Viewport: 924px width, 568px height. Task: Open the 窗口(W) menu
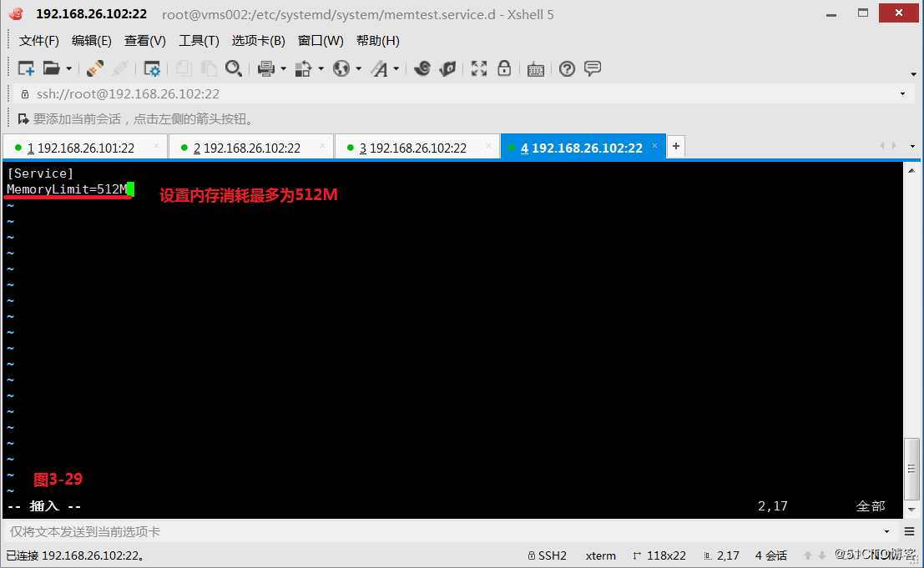321,41
